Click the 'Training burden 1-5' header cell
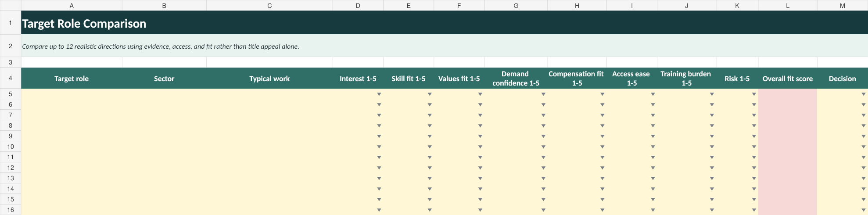Viewport: 868px width, 215px height. tap(686, 79)
